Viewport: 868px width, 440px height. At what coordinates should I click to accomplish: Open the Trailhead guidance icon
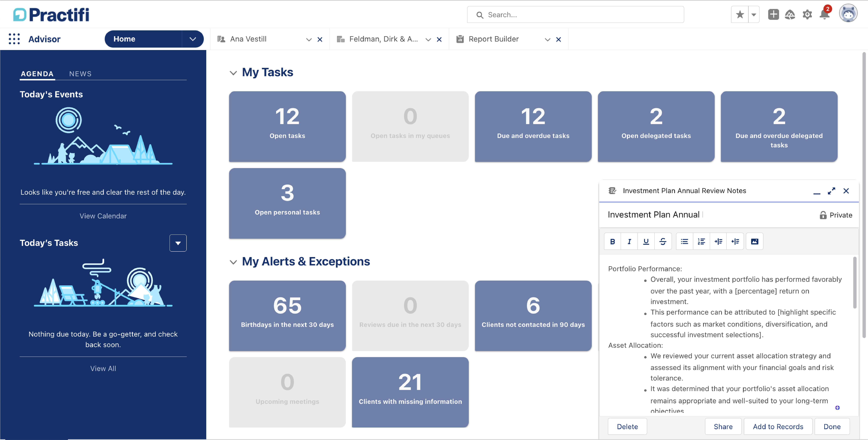tap(790, 14)
